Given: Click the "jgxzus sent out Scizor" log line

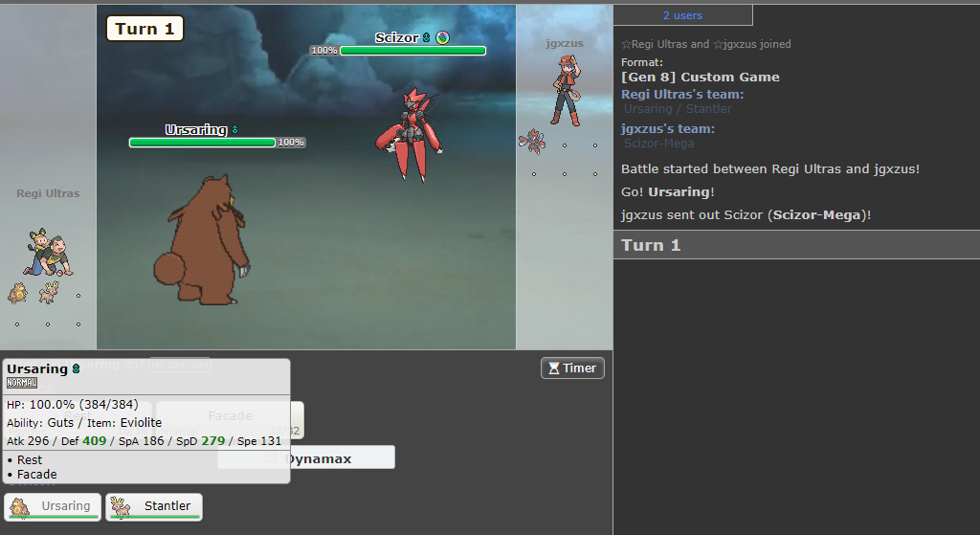Looking at the screenshot, I should (x=746, y=215).
